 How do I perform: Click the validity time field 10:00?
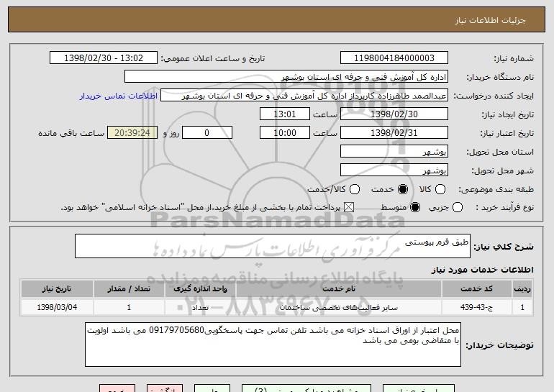(x=285, y=133)
